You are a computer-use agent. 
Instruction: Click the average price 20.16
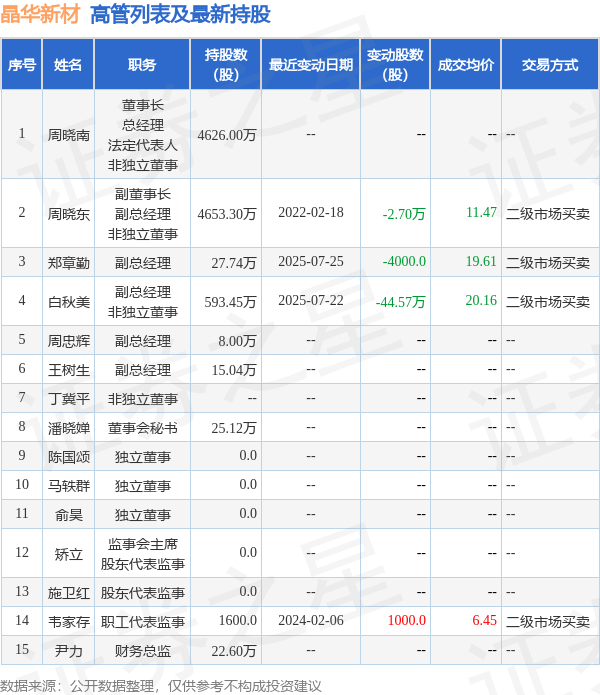(481, 300)
